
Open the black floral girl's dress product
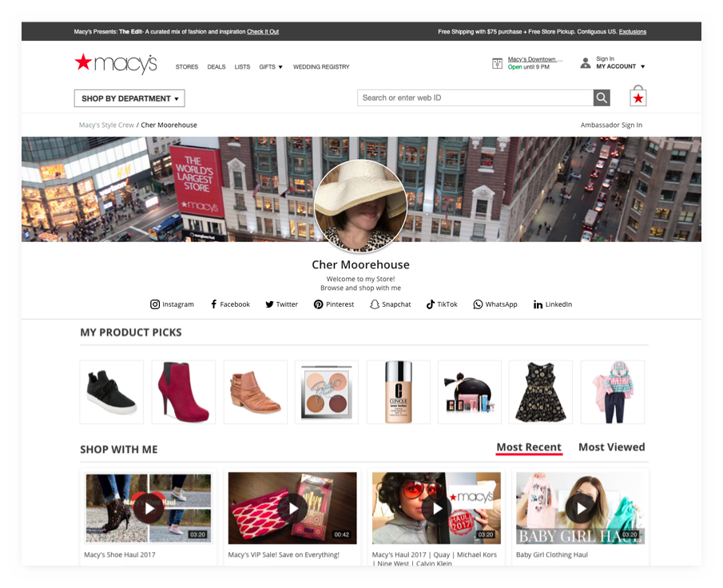tap(540, 392)
